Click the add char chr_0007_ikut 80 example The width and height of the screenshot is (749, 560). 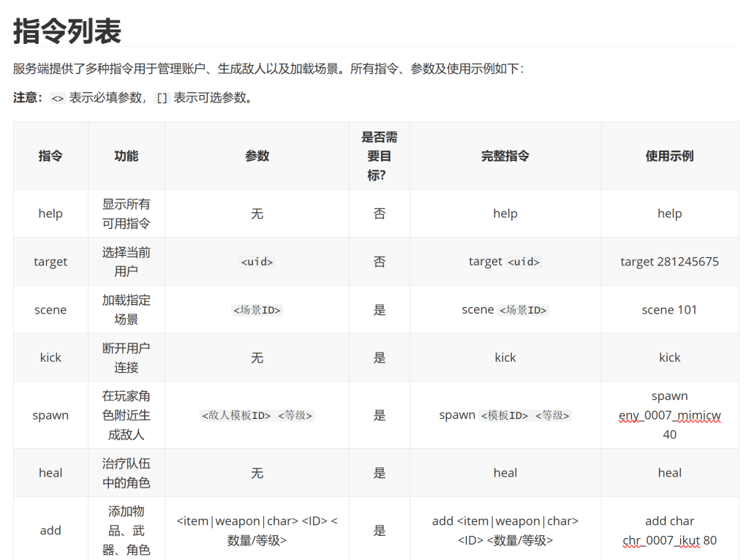click(669, 530)
